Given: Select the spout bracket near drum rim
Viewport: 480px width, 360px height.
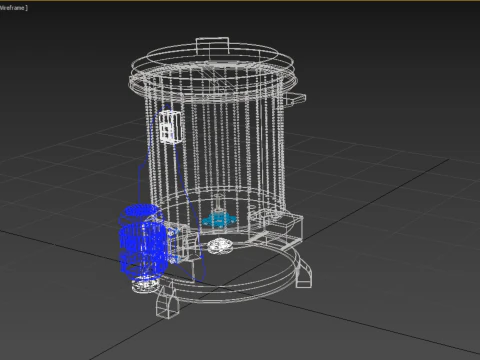Looking at the screenshot, I should coord(294,99).
